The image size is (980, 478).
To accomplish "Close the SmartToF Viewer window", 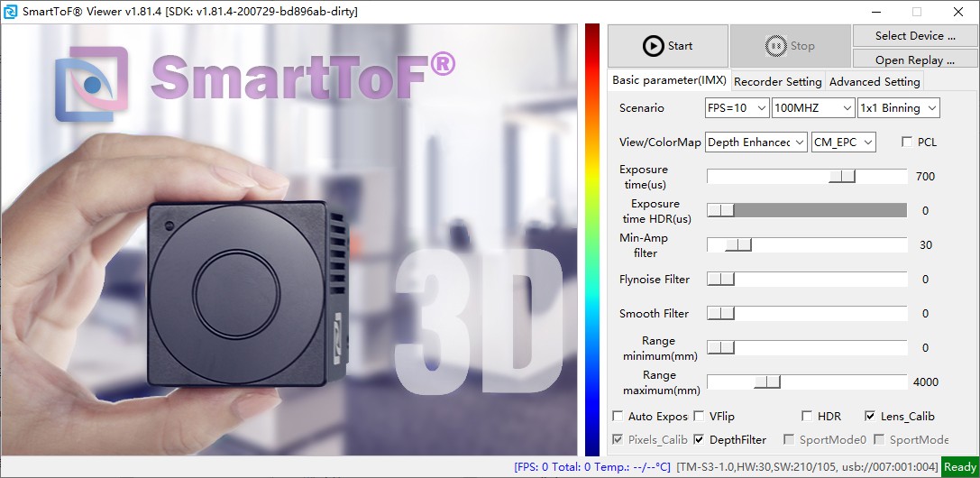I will (958, 11).
